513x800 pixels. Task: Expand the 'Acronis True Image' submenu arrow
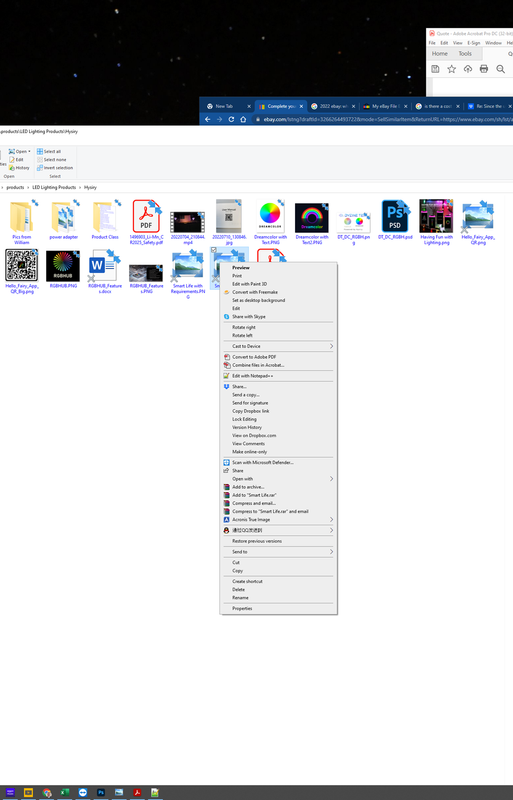click(x=331, y=519)
